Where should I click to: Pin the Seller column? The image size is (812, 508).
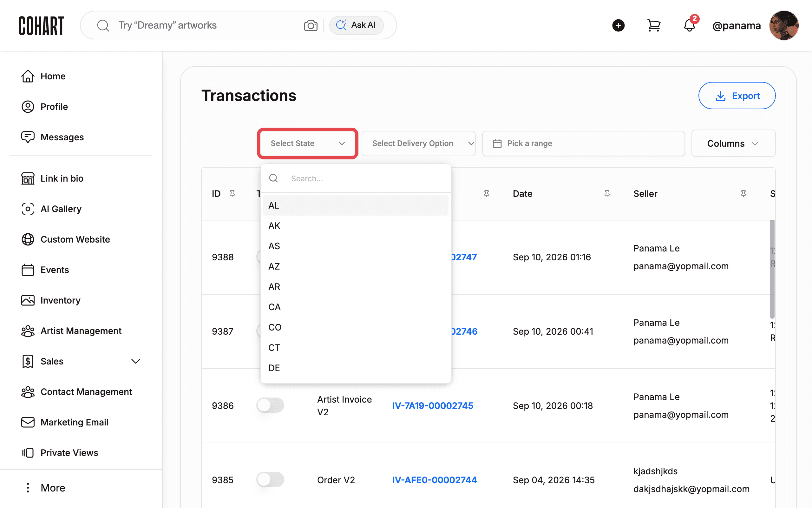pyautogui.click(x=743, y=194)
